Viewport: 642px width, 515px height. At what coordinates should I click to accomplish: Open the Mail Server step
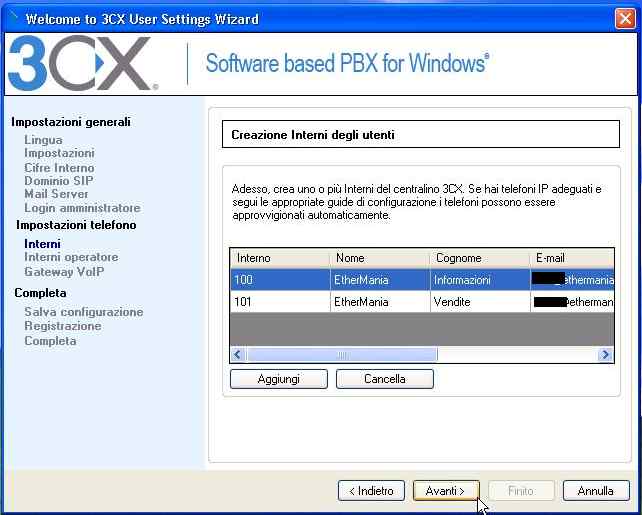(56, 194)
